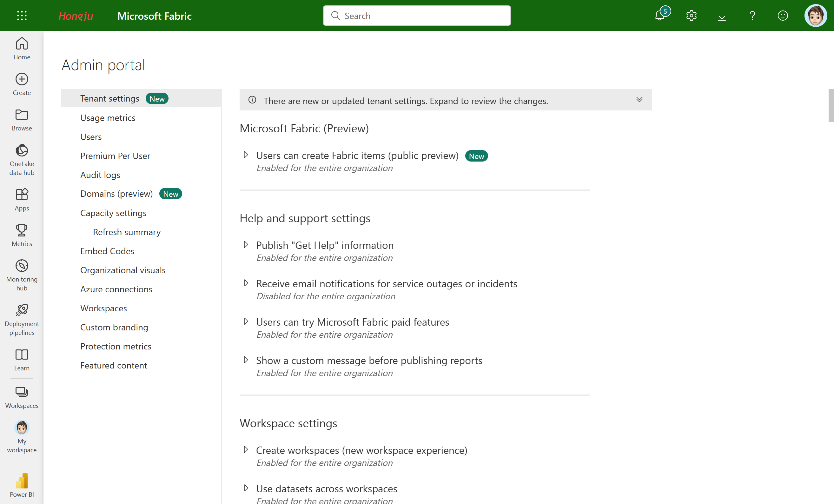Expand 'Show a custom message before publishing reports'
Image resolution: width=834 pixels, height=504 pixels.
(246, 360)
